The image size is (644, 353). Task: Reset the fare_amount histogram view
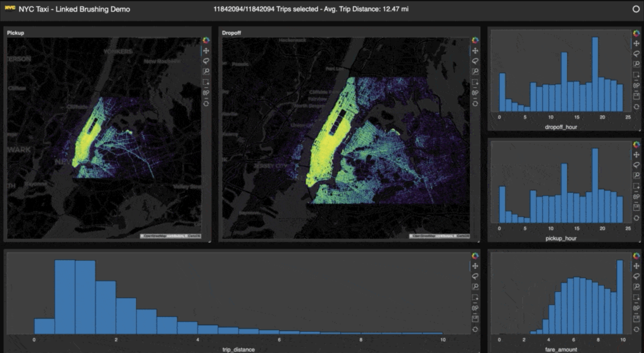tap(636, 329)
